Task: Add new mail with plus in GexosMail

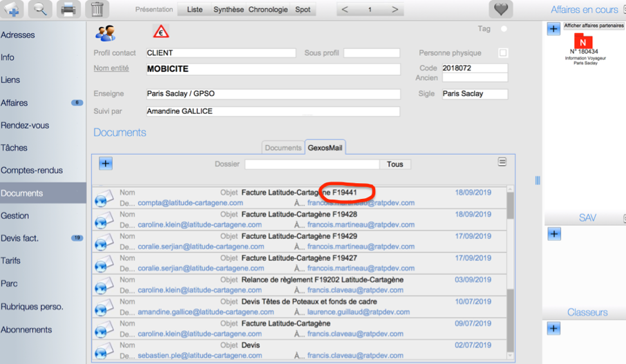Action: coord(105,164)
